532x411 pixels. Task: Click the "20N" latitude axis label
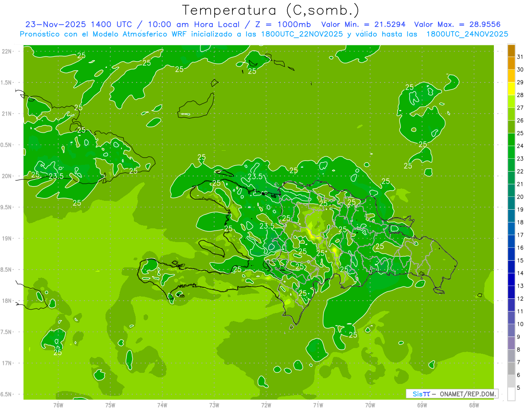coord(7,176)
